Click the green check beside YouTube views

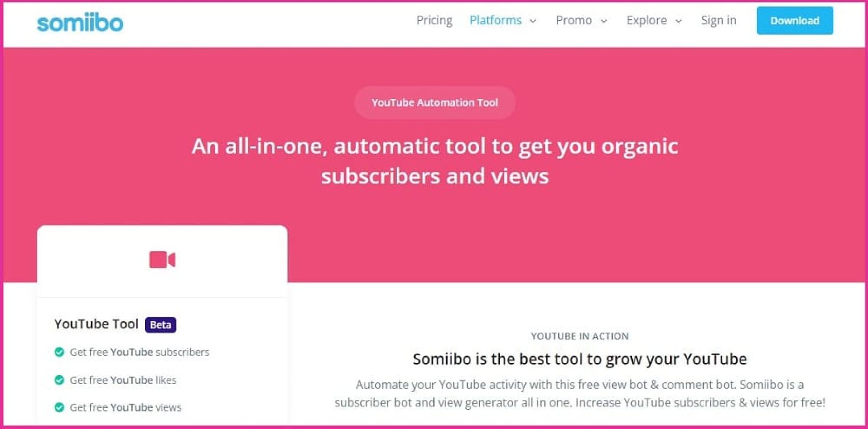point(59,407)
